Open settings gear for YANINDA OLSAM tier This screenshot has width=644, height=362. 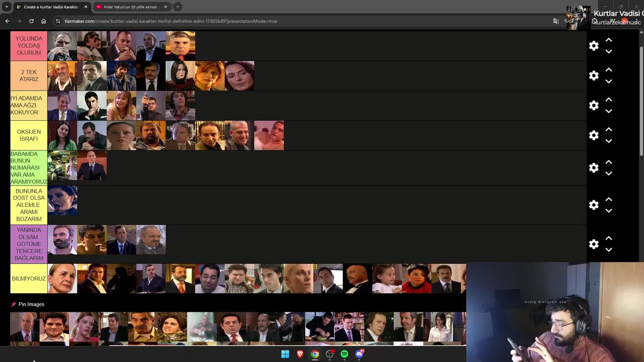[x=594, y=244]
